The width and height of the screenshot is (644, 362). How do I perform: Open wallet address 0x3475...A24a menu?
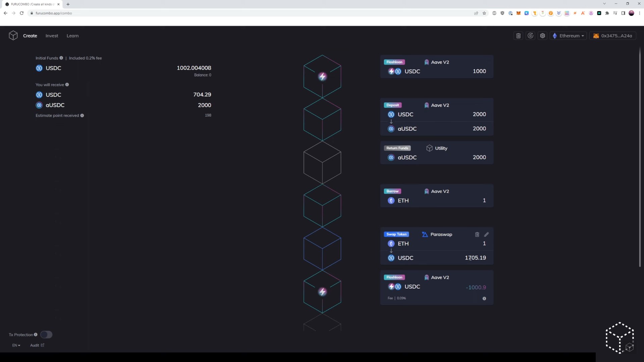(612, 36)
